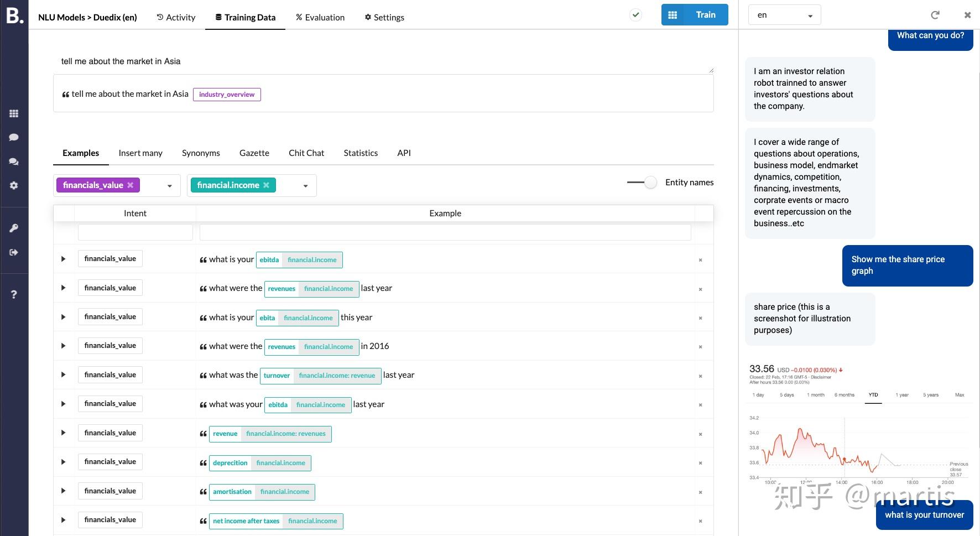Open the single chat bubble sidebar icon
Image resolution: width=980 pixels, height=536 pixels.
14,137
